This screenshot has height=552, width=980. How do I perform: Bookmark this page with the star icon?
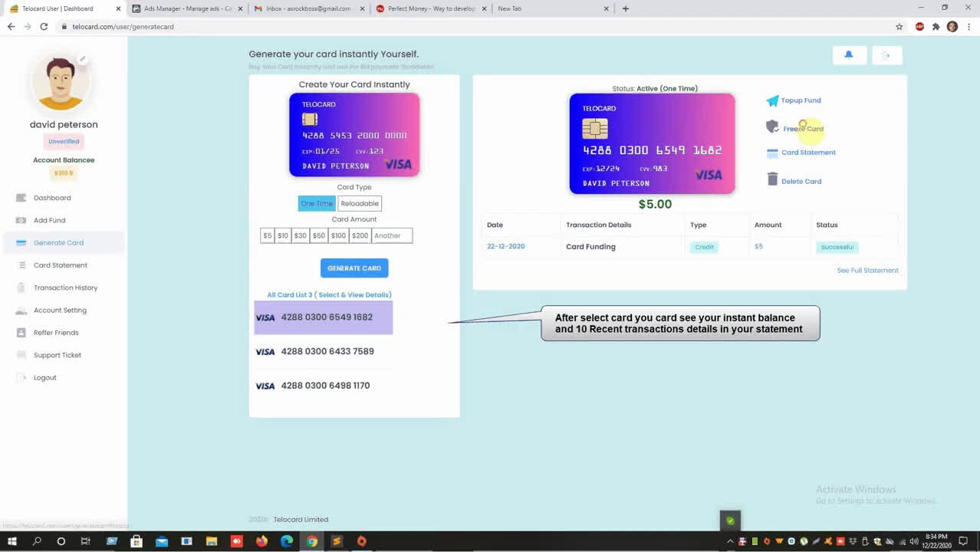coord(899,26)
